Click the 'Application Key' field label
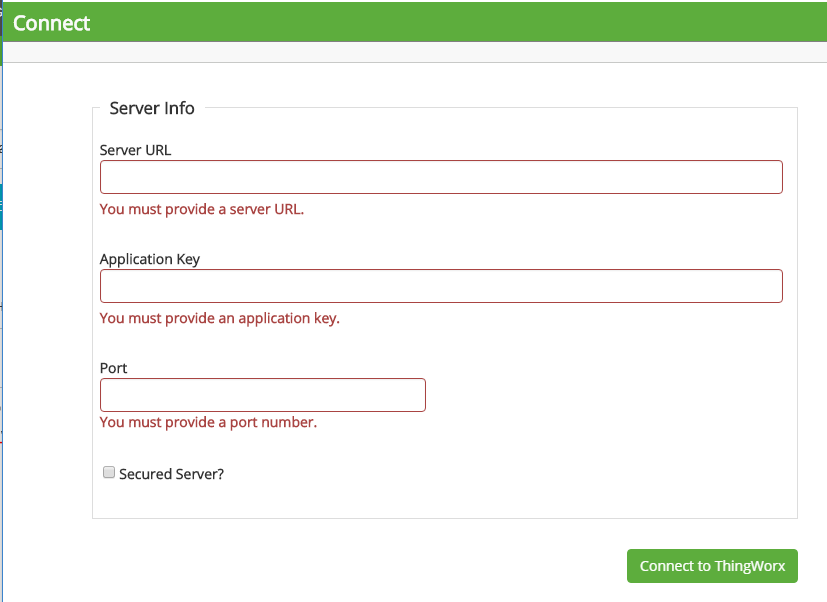827x602 pixels. click(x=150, y=259)
